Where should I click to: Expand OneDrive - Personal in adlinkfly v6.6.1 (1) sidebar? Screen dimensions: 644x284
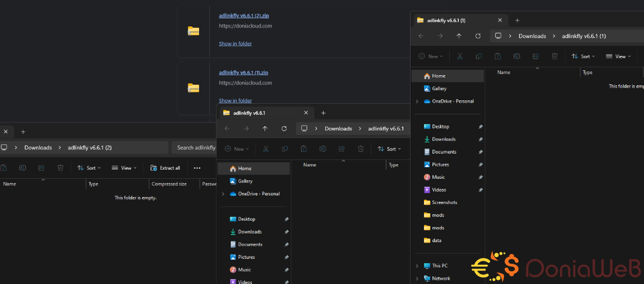tap(417, 101)
